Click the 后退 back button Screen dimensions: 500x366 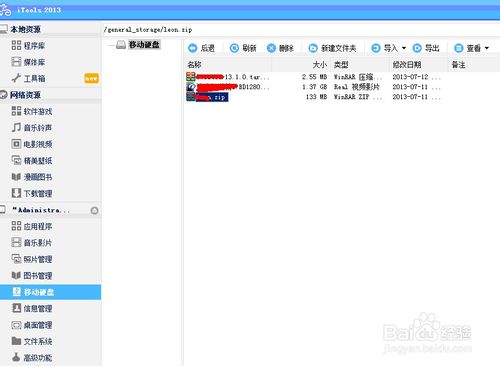pyautogui.click(x=201, y=48)
